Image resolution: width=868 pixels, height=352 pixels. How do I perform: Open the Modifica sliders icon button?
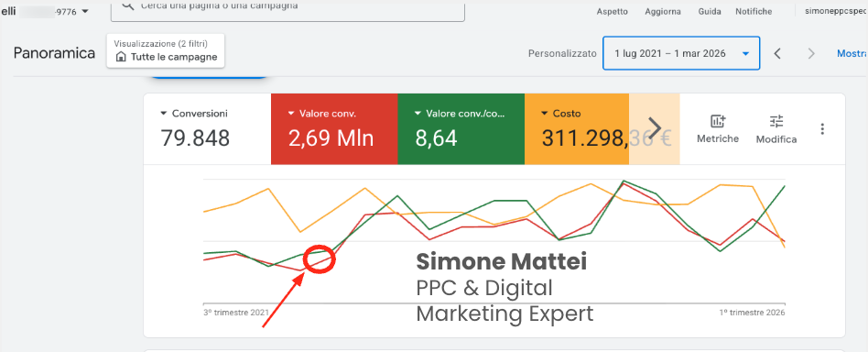pyautogui.click(x=776, y=129)
